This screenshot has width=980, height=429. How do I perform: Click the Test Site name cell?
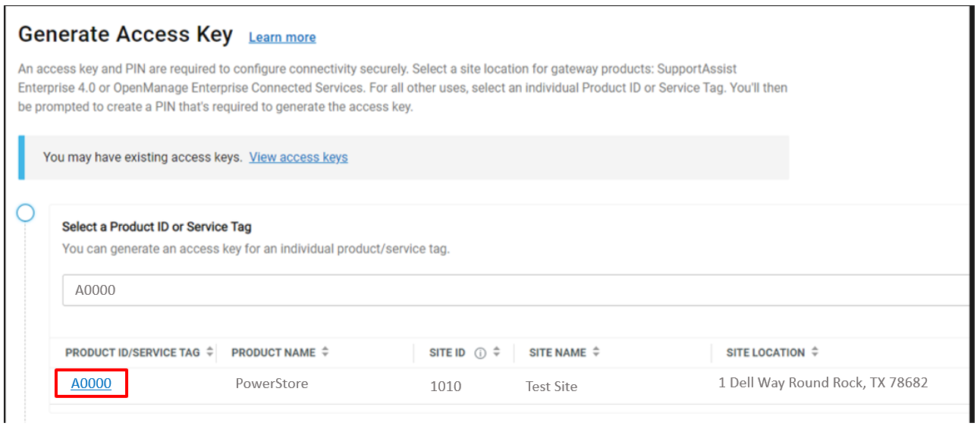551,387
